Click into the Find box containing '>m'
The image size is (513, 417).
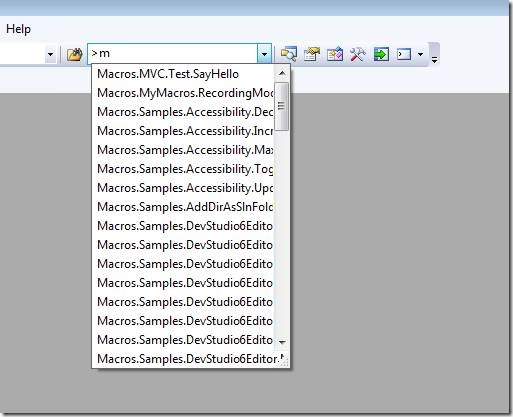[x=172, y=54]
